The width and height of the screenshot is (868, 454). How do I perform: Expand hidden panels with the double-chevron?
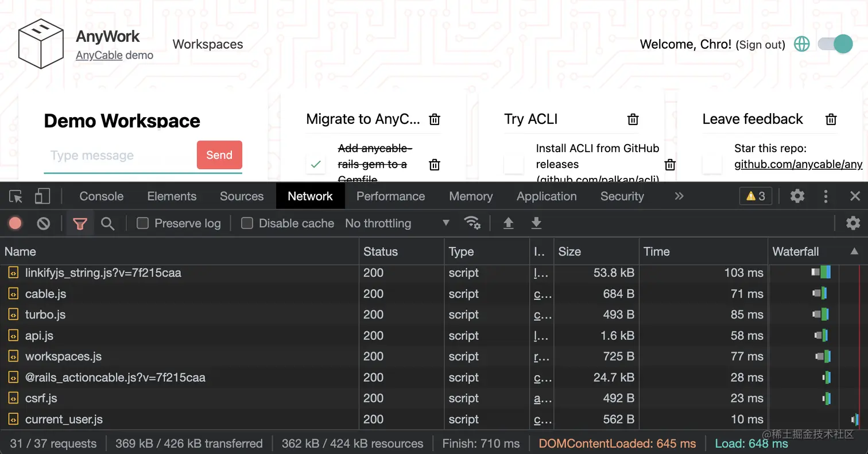[x=679, y=196]
